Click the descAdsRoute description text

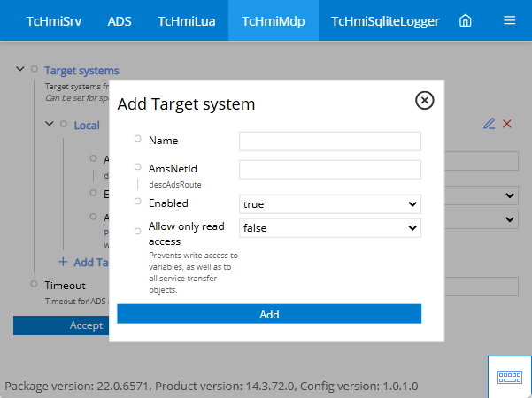175,185
